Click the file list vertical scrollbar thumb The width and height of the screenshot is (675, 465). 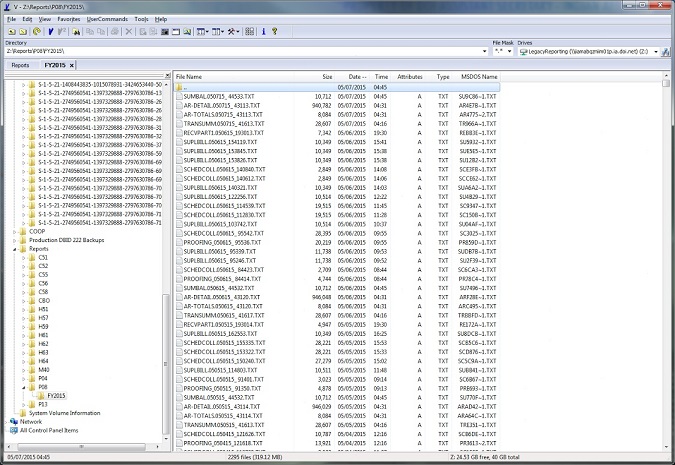point(666,83)
